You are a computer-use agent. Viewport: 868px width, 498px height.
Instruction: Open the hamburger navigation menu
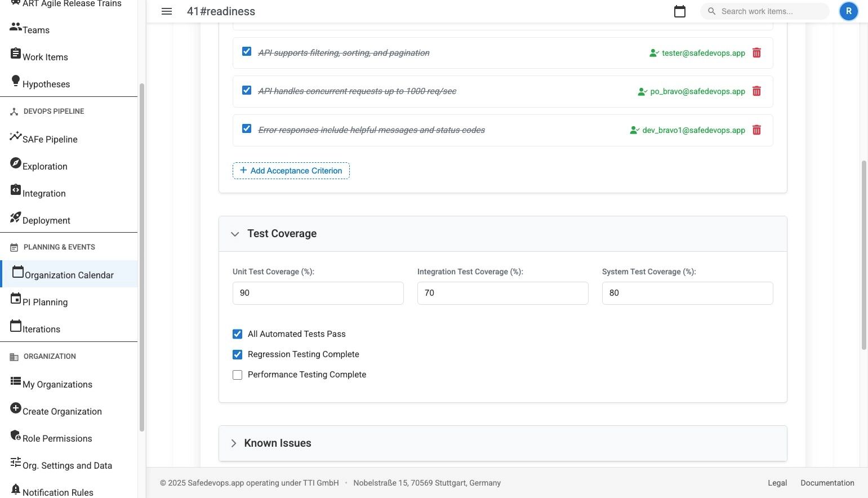(x=166, y=11)
